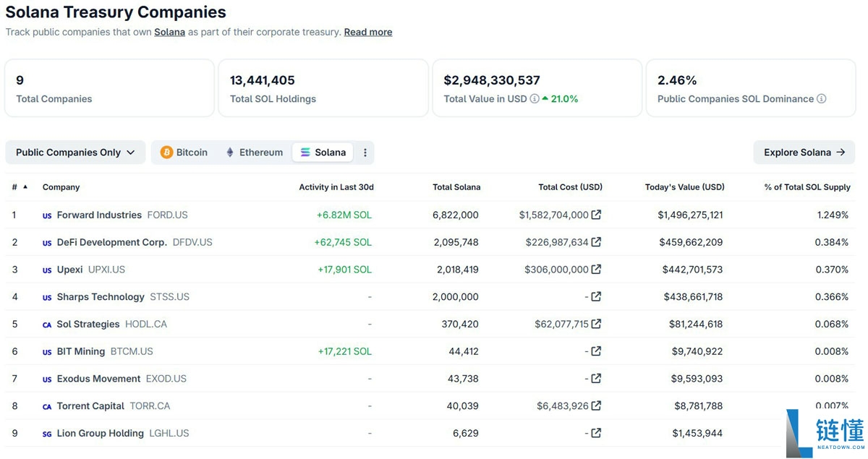Click the DFDV.US ticker text
Viewport: 868px width, 459px height.
tap(192, 242)
